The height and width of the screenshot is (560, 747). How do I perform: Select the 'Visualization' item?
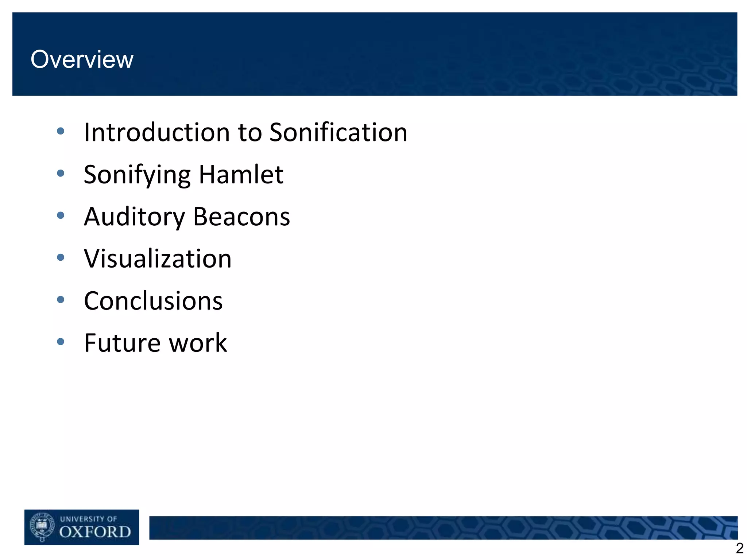[x=158, y=258]
